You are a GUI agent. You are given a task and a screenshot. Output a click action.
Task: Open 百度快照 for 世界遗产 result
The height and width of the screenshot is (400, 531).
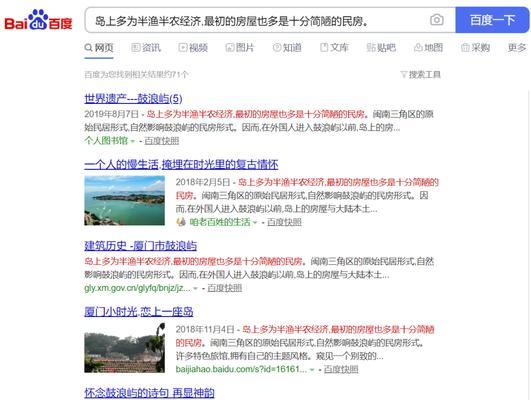[162, 141]
